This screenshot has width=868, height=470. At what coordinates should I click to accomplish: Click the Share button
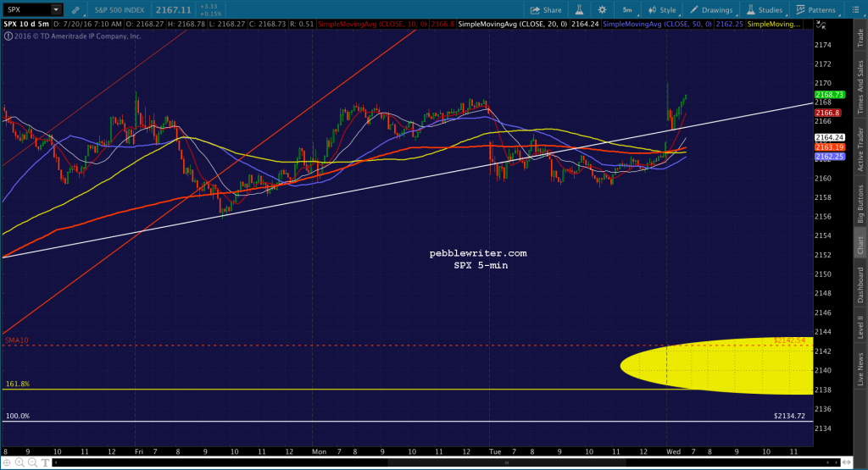point(546,10)
